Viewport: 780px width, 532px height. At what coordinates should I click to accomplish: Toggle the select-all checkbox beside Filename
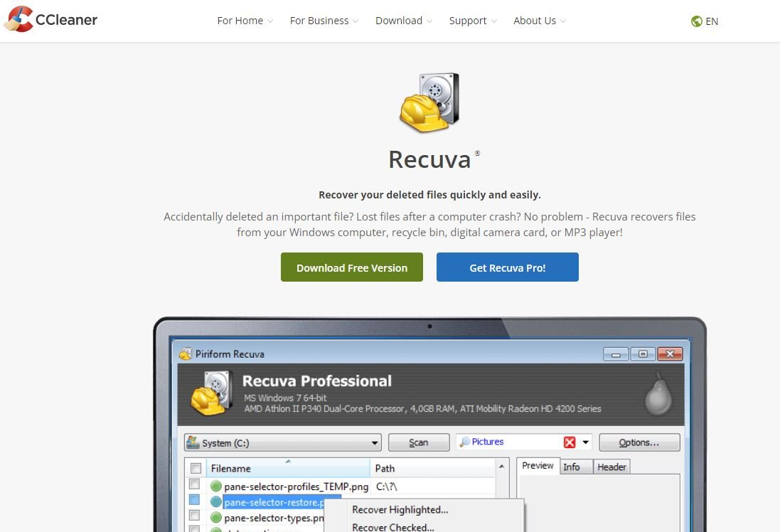(x=196, y=468)
